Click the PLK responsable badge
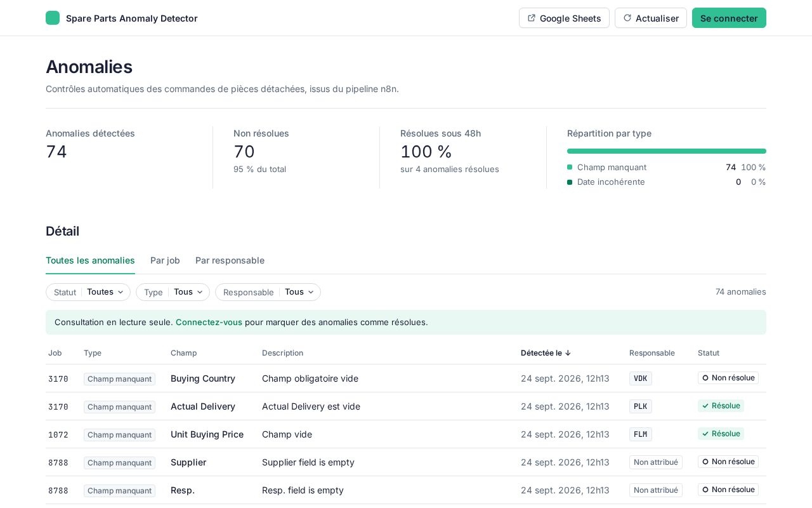Image resolution: width=812 pixels, height=508 pixels. point(641,406)
